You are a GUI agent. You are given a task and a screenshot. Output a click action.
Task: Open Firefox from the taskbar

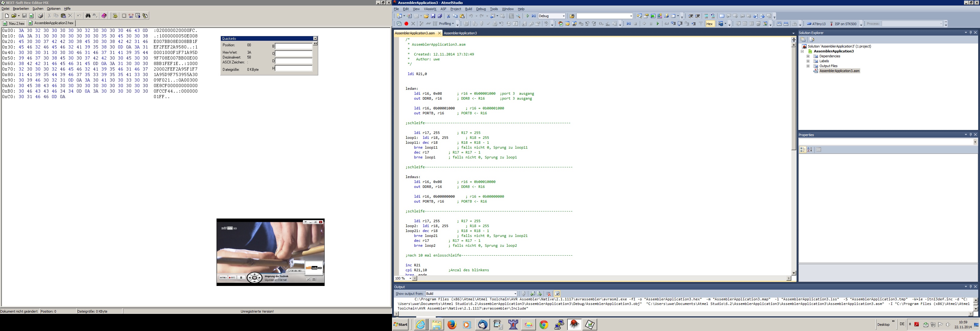[x=452, y=325]
